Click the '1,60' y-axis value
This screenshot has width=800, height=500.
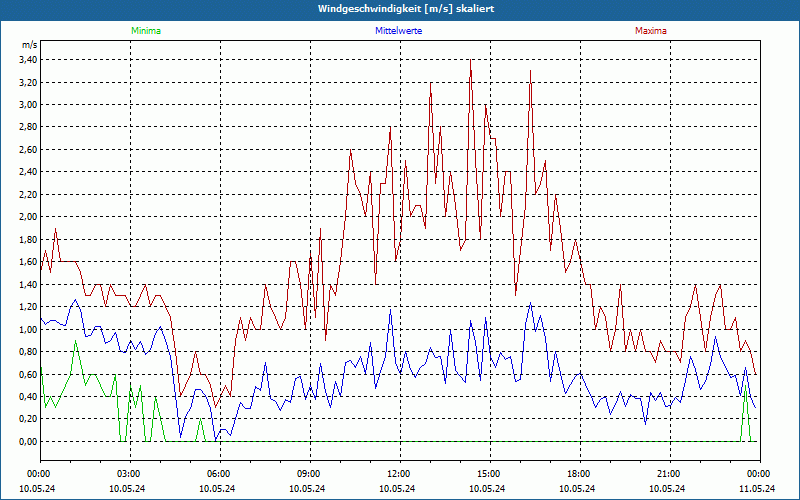(x=29, y=262)
